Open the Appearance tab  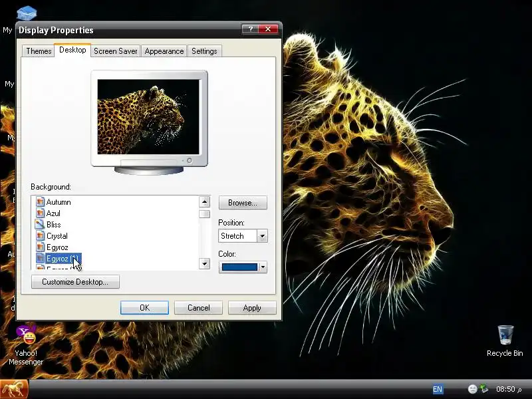coord(164,51)
